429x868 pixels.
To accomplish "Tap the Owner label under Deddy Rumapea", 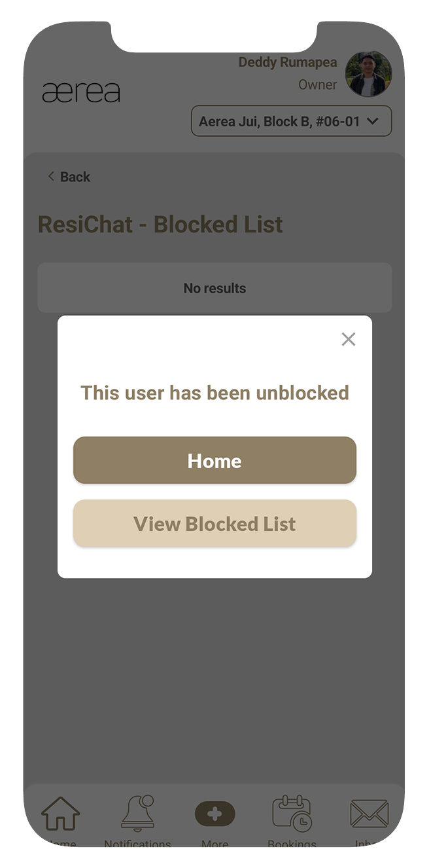I will click(318, 84).
